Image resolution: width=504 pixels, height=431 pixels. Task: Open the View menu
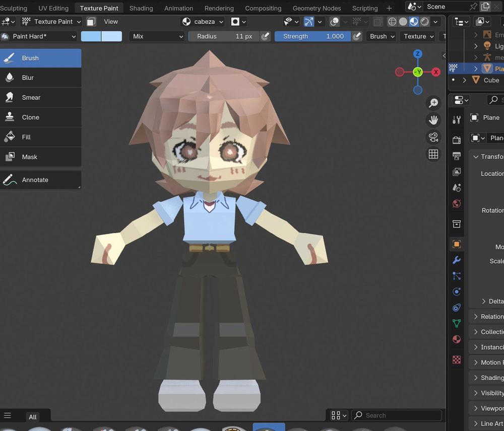(x=111, y=22)
